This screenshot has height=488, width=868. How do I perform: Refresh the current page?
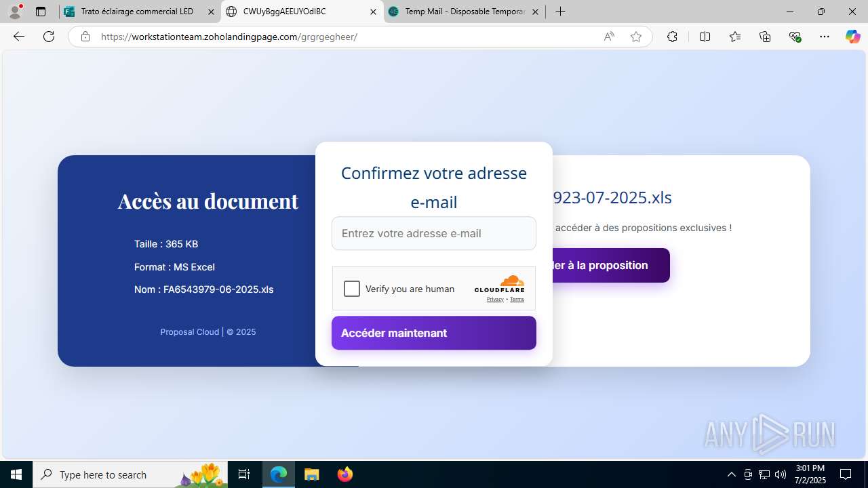point(49,37)
